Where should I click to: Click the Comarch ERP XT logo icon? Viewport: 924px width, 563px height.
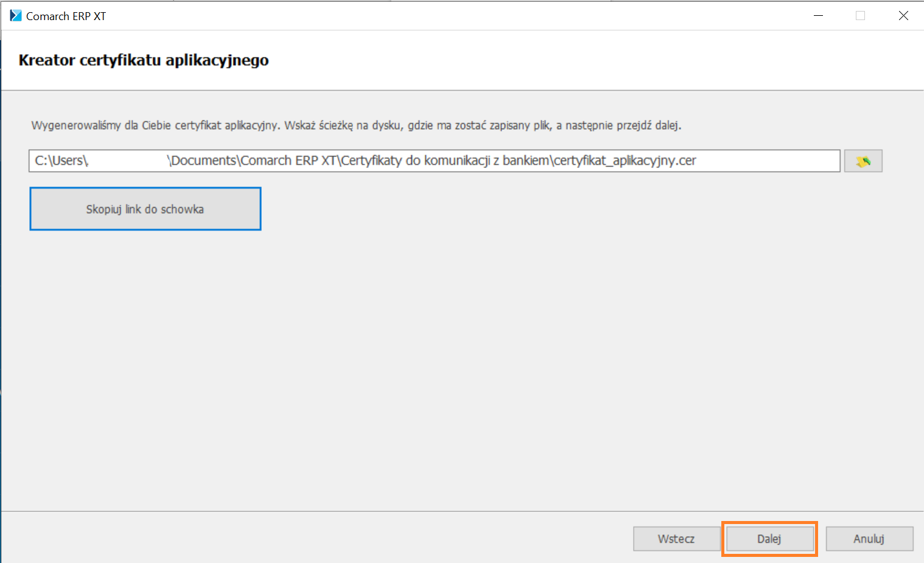(15, 16)
